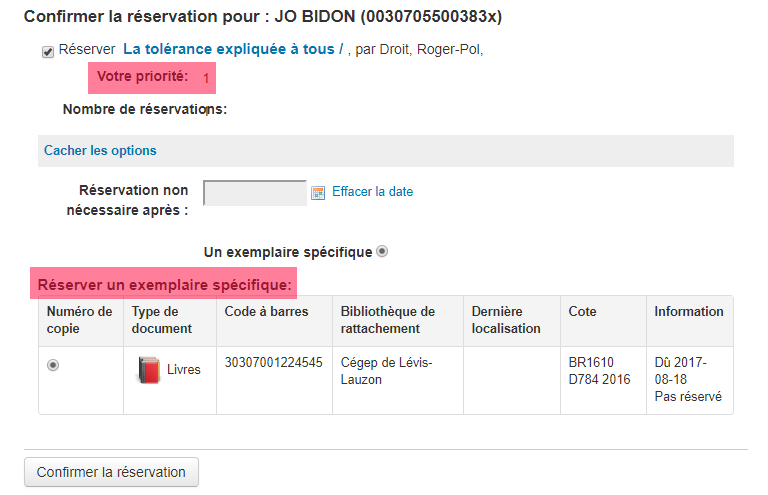
Task: Click the Effacer la date link
Action: pyautogui.click(x=372, y=191)
